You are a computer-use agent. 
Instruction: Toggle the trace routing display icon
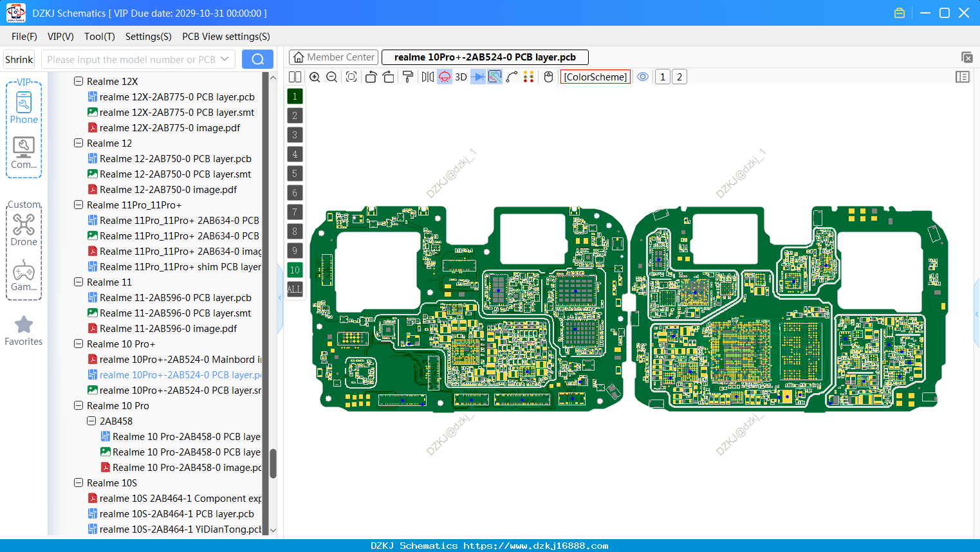tap(495, 77)
